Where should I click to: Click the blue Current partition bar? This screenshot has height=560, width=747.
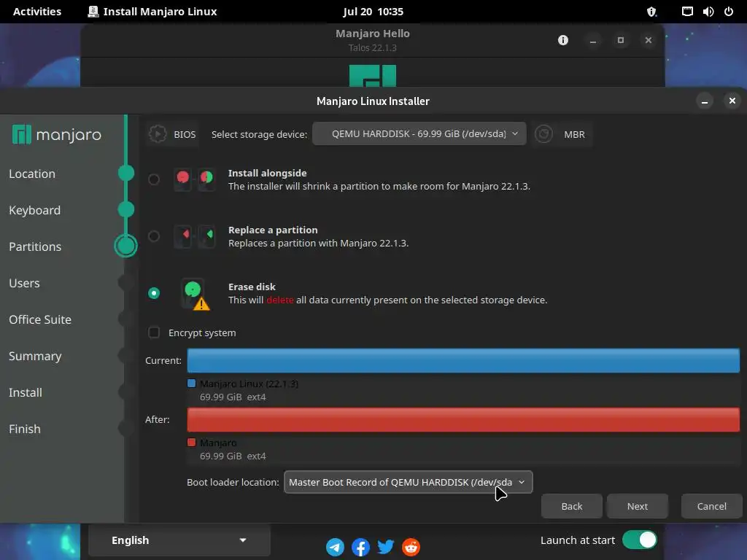463,360
